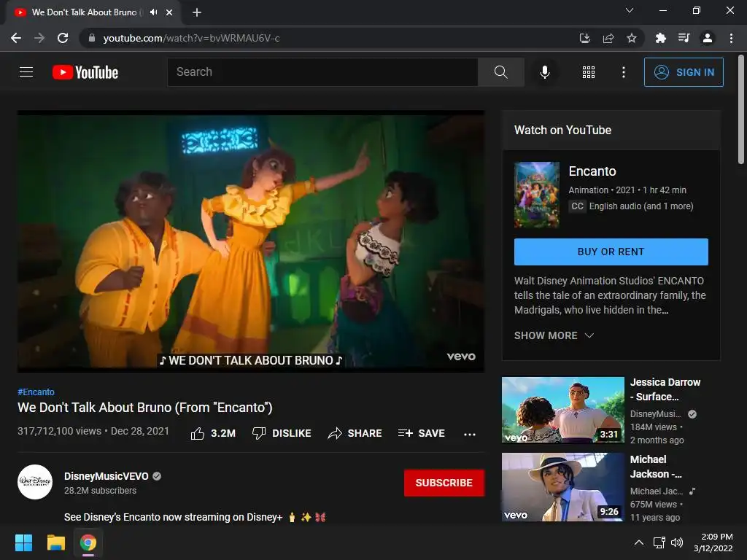This screenshot has height=560, width=747.
Task: Open Chrome profile avatar
Action: pyautogui.click(x=708, y=38)
